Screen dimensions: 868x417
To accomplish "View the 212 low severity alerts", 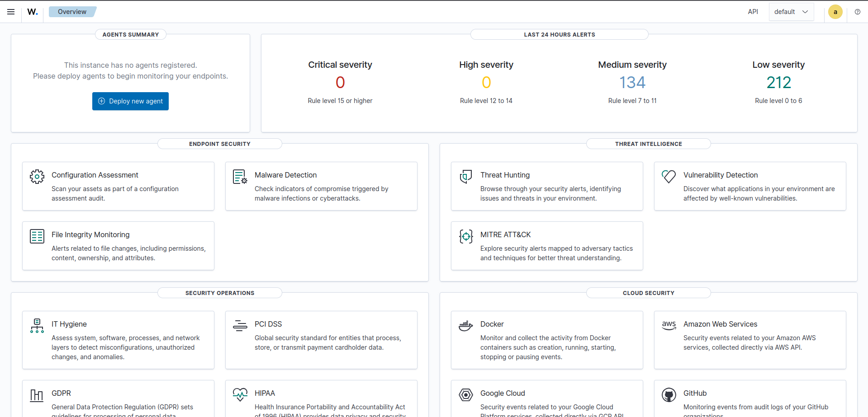I will [x=778, y=83].
